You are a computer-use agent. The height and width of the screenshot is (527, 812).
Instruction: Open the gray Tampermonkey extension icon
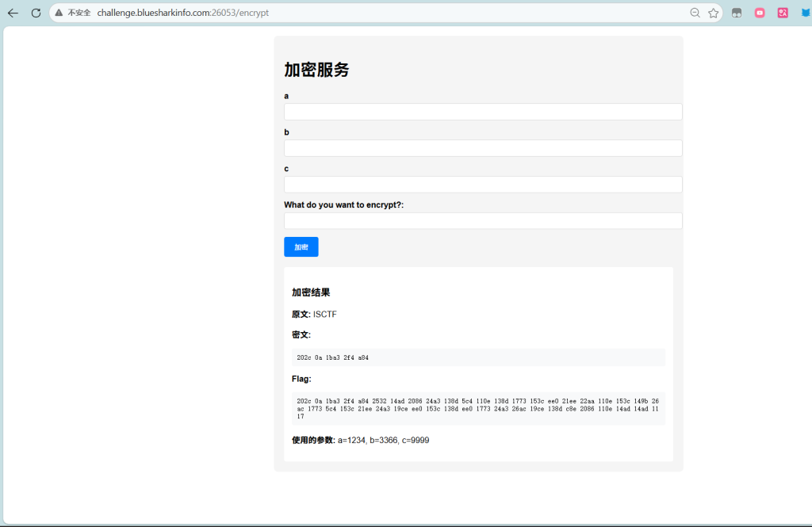point(737,13)
